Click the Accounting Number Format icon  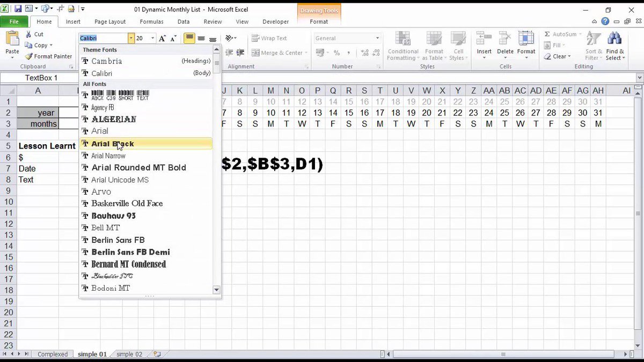[321, 53]
